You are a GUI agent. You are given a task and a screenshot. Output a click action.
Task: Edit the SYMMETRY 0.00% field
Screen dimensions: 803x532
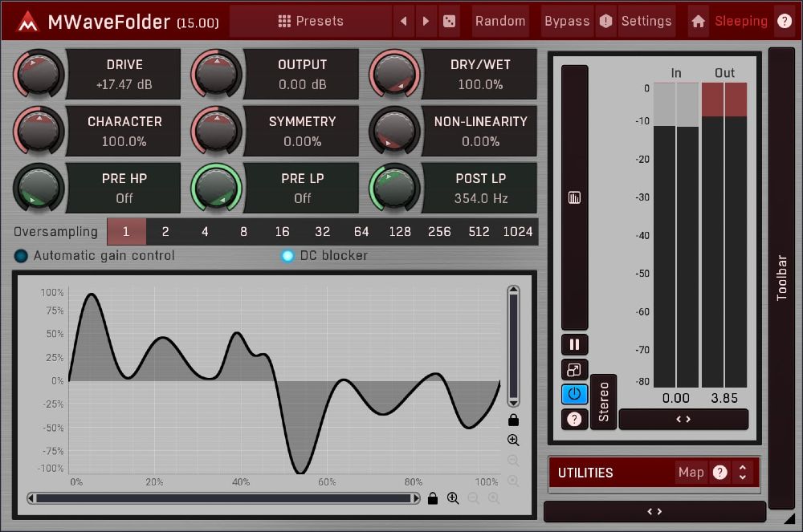click(x=302, y=141)
